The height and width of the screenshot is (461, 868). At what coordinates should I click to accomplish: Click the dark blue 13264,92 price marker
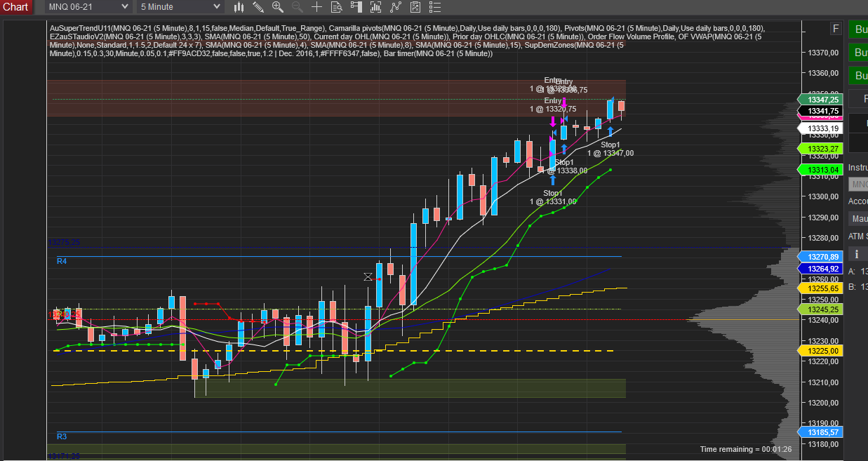pyautogui.click(x=819, y=269)
